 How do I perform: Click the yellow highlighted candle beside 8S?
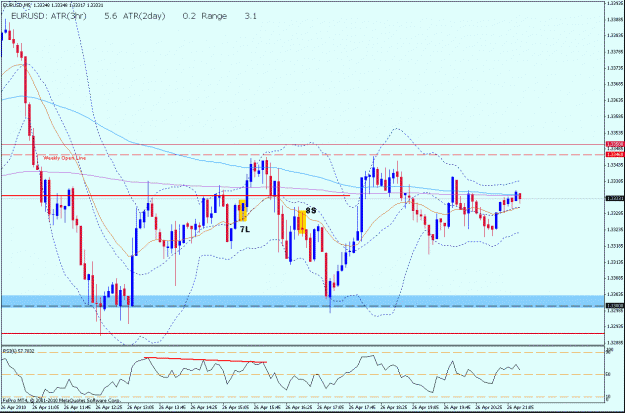point(302,222)
